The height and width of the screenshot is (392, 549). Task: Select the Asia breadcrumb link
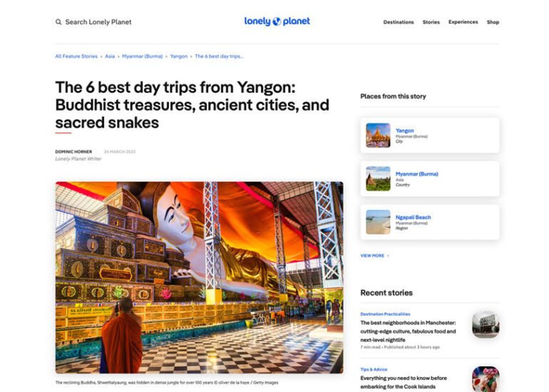[110, 56]
